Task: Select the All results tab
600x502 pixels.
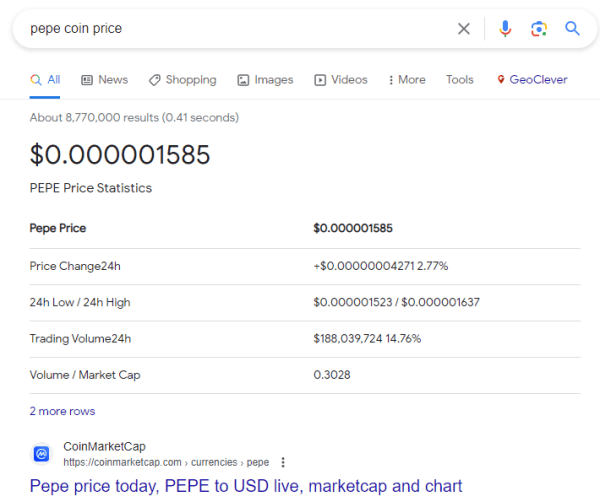Action: tap(46, 80)
